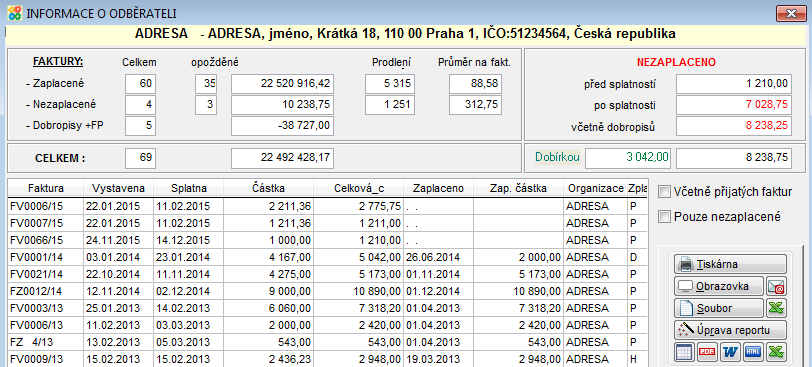This screenshot has width=812, height=367.
Task: Print via the Tiskárna button
Action: coord(730,264)
